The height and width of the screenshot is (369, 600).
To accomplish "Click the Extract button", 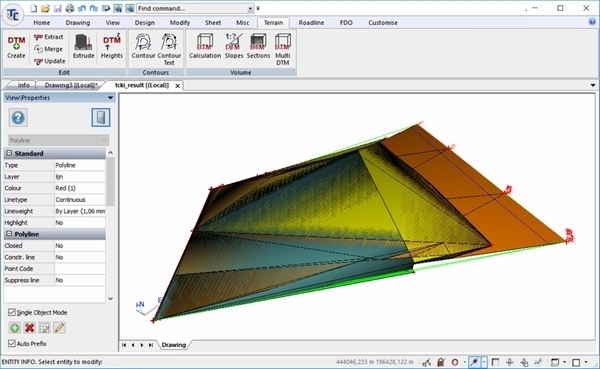I will 48,37.
